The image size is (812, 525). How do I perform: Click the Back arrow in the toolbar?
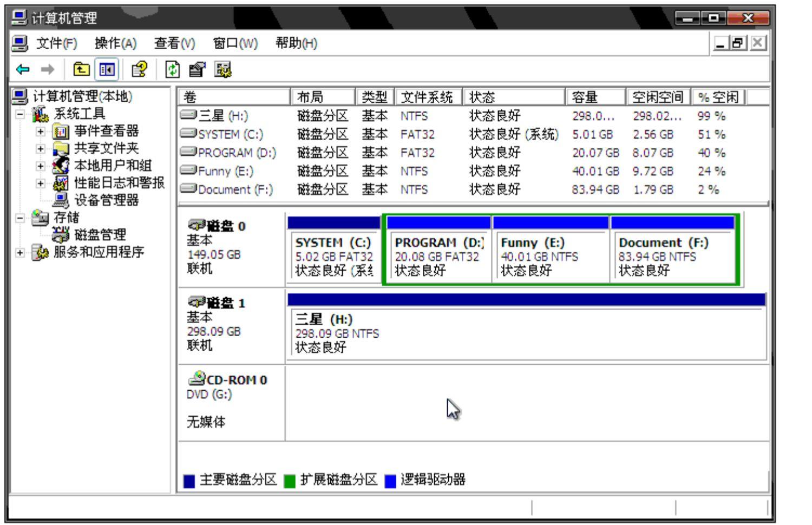(x=23, y=69)
